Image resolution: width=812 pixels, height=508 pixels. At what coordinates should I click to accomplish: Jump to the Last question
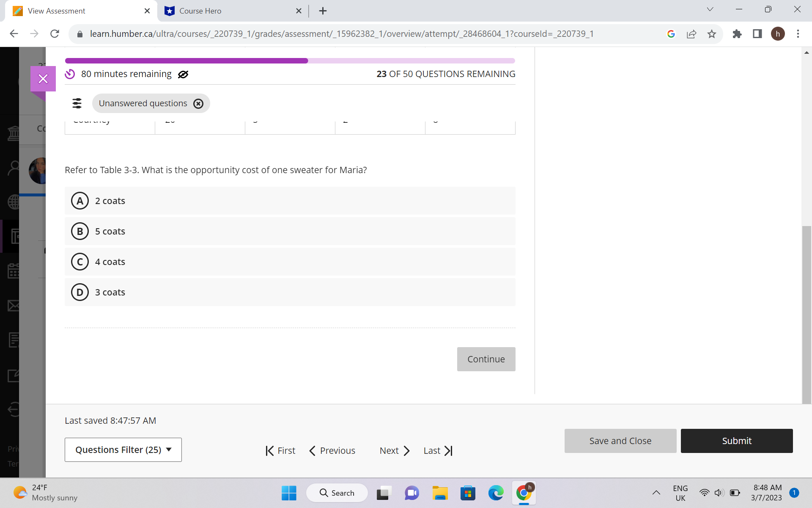click(438, 450)
